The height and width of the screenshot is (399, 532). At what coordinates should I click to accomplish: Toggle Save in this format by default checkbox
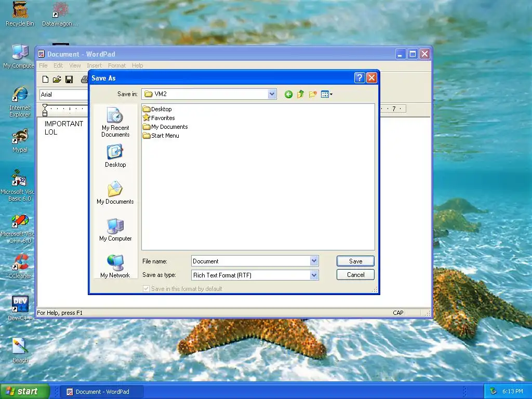click(146, 289)
